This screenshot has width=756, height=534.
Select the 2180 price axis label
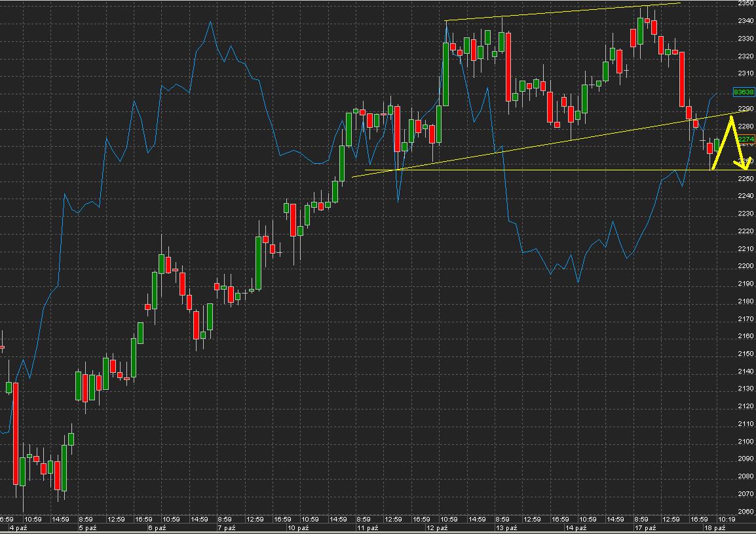coord(746,301)
